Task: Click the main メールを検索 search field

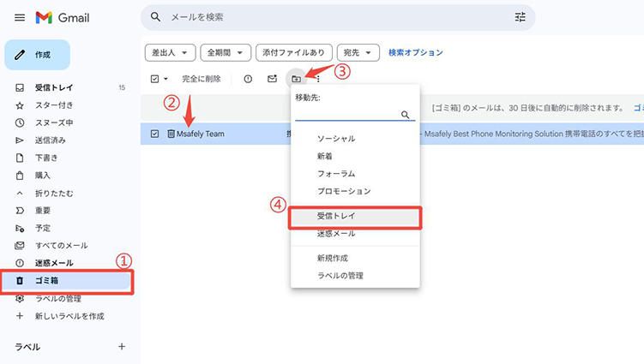Action: [x=338, y=17]
